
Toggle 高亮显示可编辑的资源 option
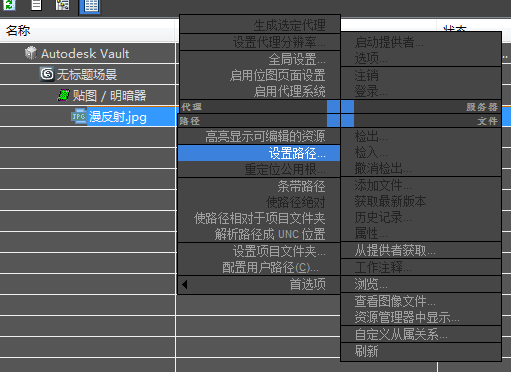coord(259,136)
